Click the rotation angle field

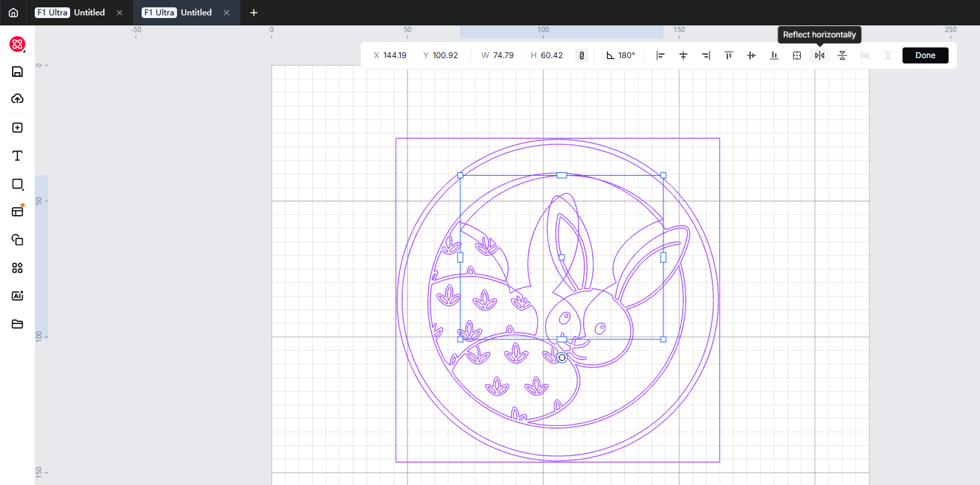[x=627, y=55]
